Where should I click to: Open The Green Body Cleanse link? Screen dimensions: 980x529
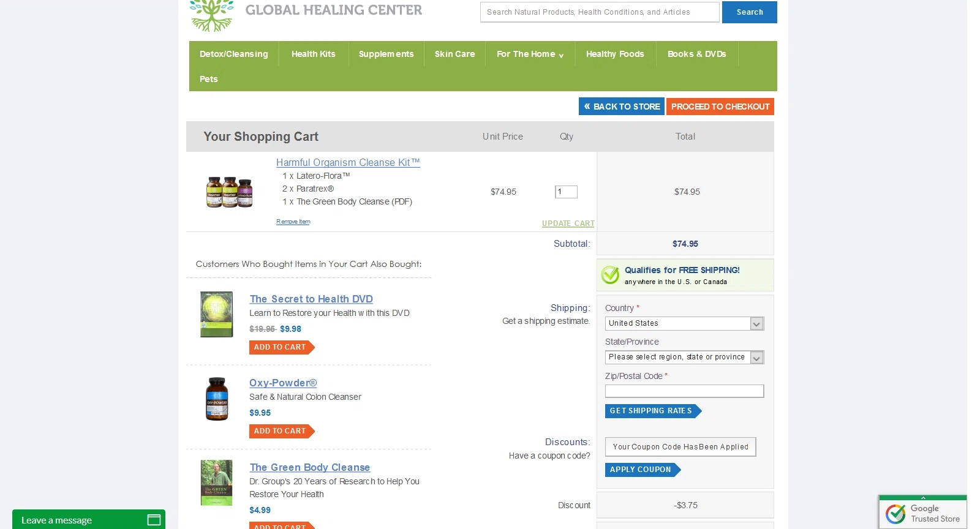click(310, 467)
